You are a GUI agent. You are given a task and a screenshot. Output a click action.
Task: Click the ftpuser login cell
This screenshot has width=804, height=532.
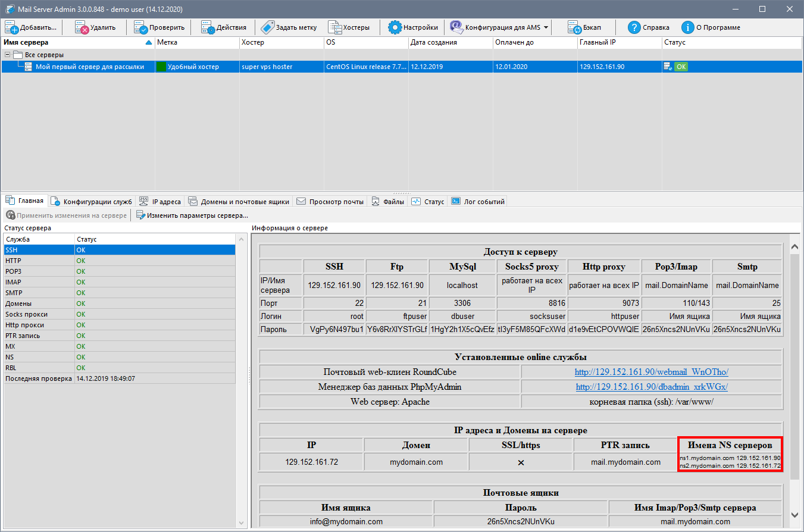pos(397,316)
